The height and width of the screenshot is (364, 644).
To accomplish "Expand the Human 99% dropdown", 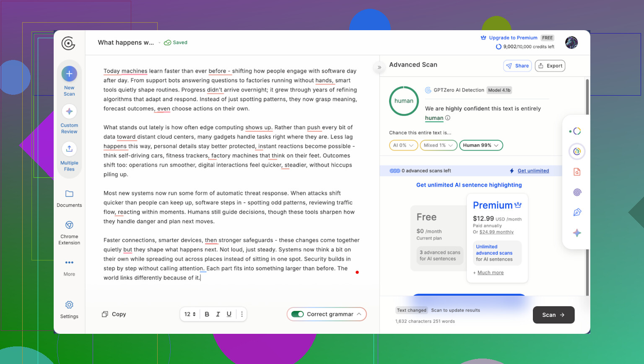I will pos(481,146).
